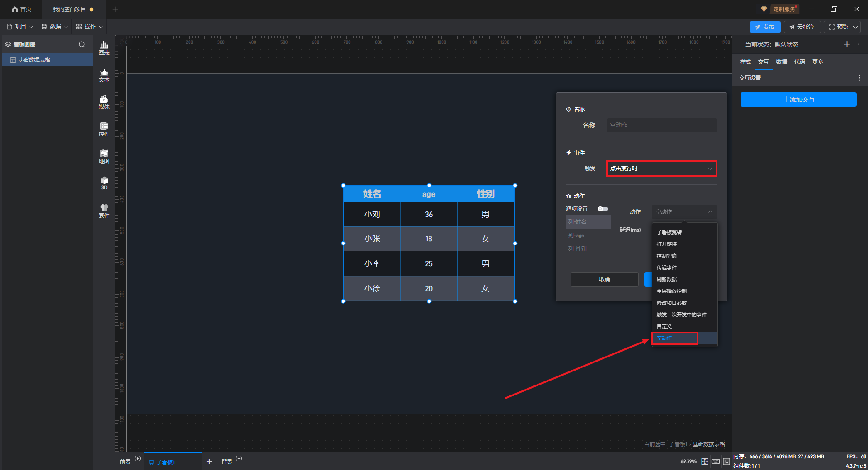Open the 项目 menu dropdown

20,27
